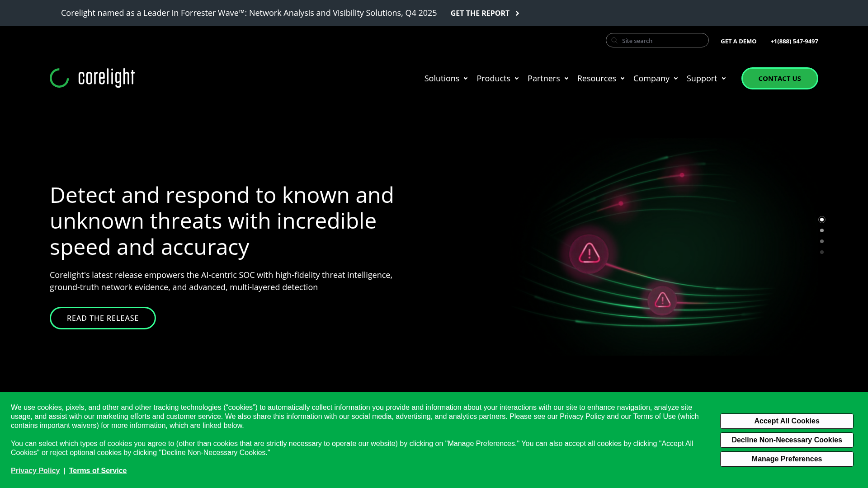Select the first carousel dot indicator

pyautogui.click(x=822, y=220)
